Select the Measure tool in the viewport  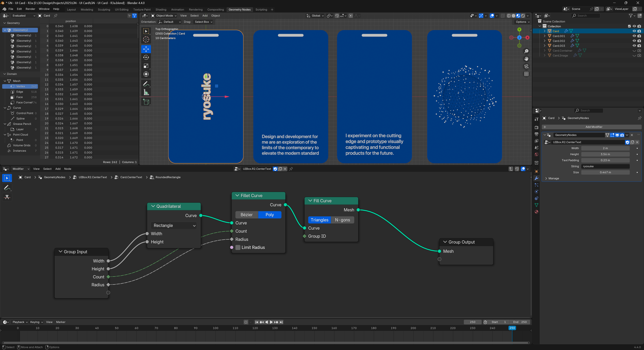coord(146,92)
